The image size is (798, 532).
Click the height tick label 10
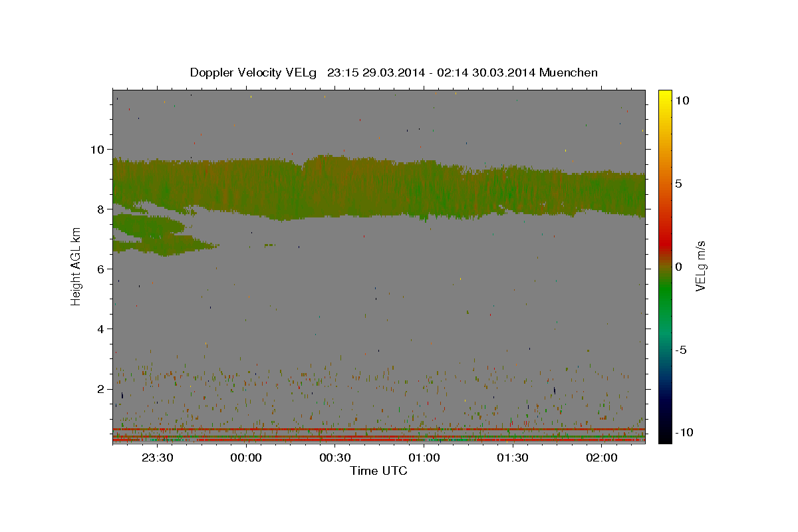(x=97, y=149)
